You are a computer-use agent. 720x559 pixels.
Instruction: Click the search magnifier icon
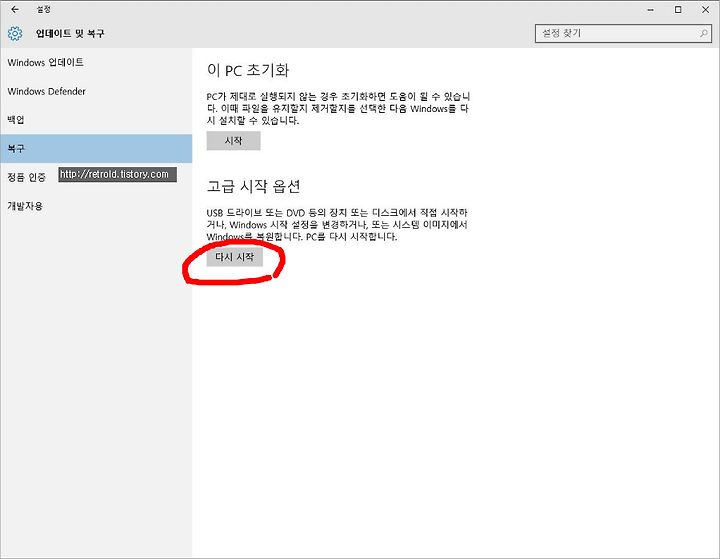coord(703,33)
